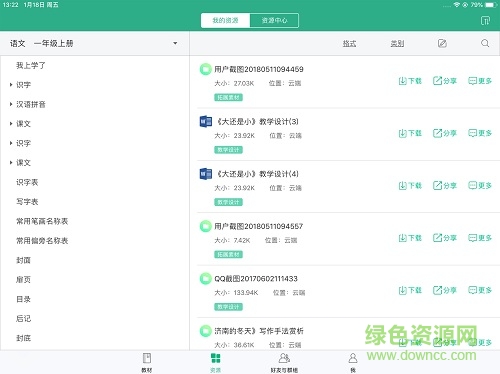This screenshot has height=374, width=500.
Task: Select 封面 in chapter list
Action: point(23,260)
